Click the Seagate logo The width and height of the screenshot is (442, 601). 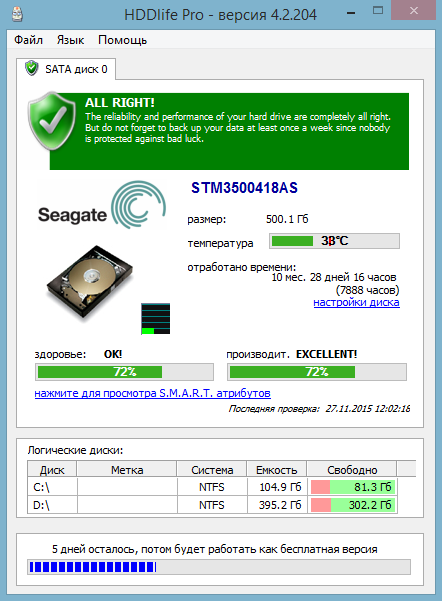102,205
